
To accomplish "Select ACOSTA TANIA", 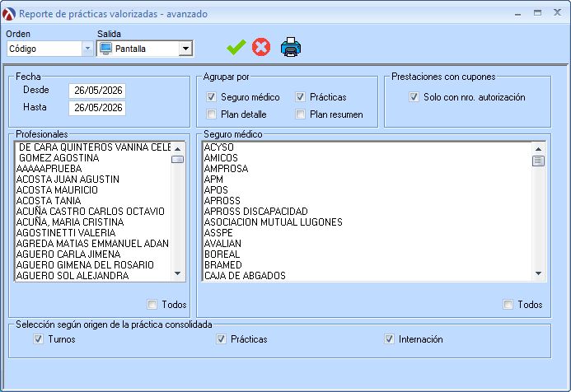I will tap(93, 201).
